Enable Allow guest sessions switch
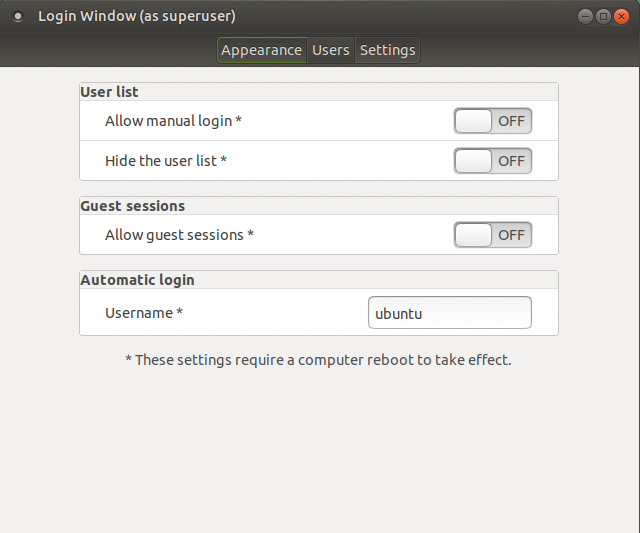The height and width of the screenshot is (533, 640). (x=493, y=235)
